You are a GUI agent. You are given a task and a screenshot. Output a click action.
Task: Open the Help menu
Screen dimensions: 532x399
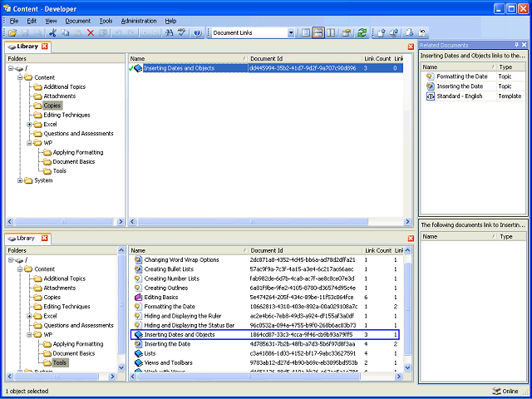pos(170,21)
